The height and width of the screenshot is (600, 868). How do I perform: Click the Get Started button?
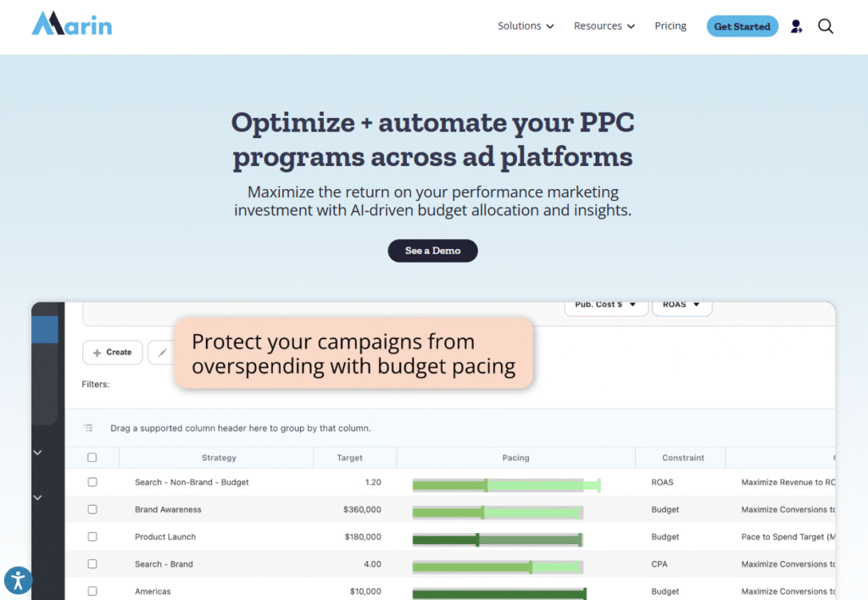click(x=742, y=26)
